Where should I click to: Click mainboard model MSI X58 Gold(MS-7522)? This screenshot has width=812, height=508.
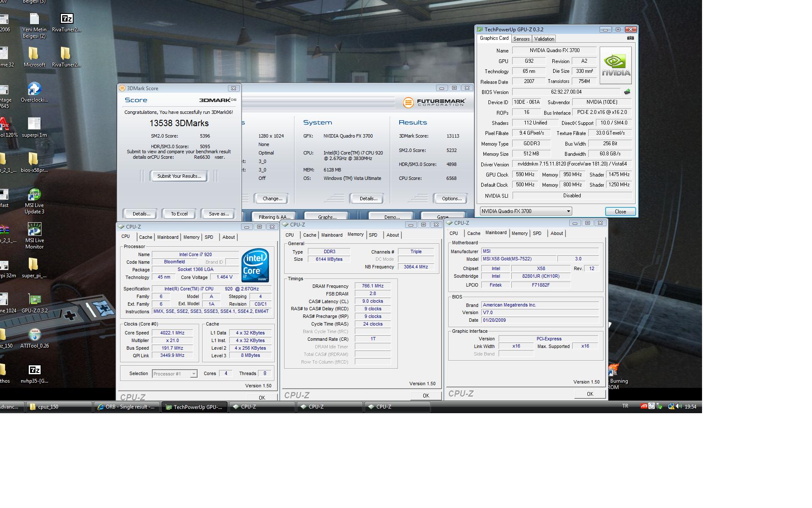point(519,259)
